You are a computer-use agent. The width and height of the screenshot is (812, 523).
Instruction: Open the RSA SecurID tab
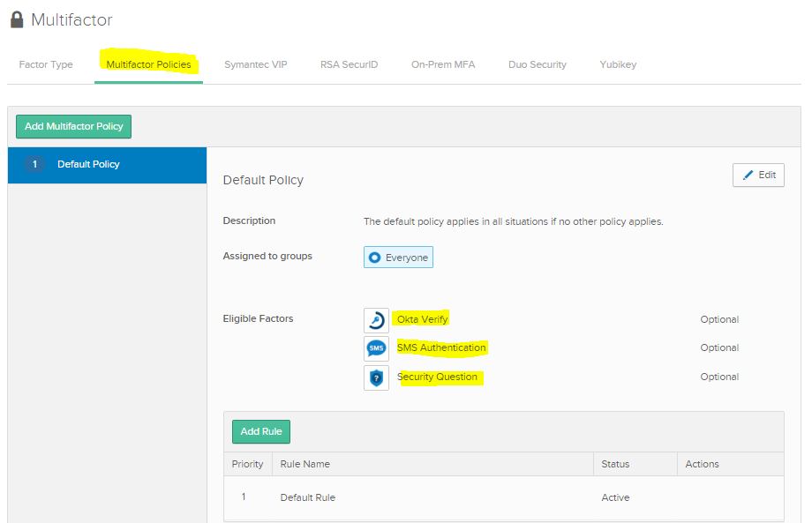coord(349,64)
